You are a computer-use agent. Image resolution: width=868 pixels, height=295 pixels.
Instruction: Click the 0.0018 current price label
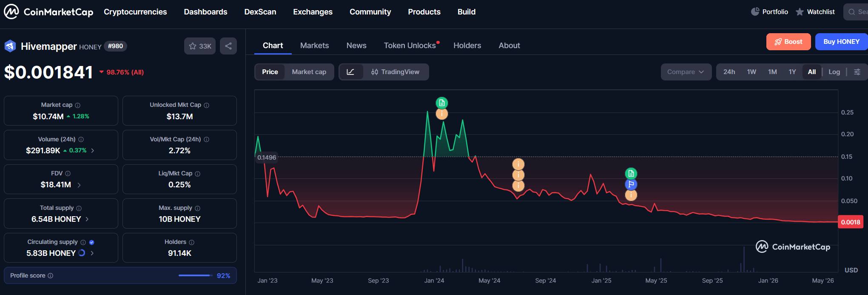851,222
